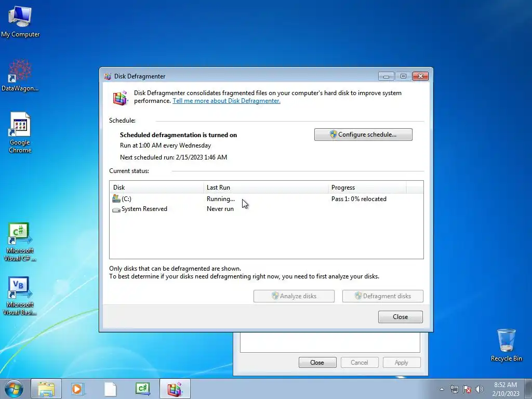Click the Analyze disks button
This screenshot has width=532, height=399.
tap(294, 296)
